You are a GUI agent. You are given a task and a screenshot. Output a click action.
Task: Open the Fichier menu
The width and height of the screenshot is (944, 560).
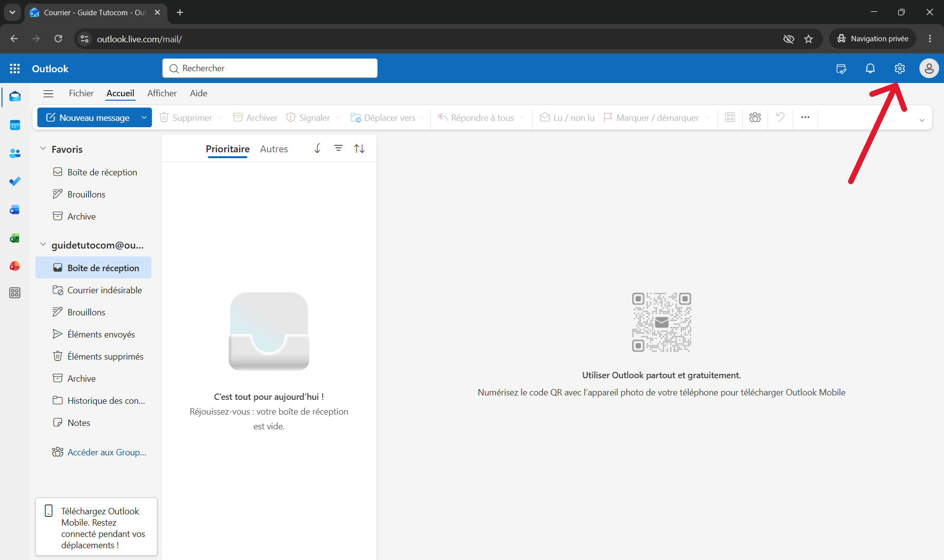[x=81, y=93]
